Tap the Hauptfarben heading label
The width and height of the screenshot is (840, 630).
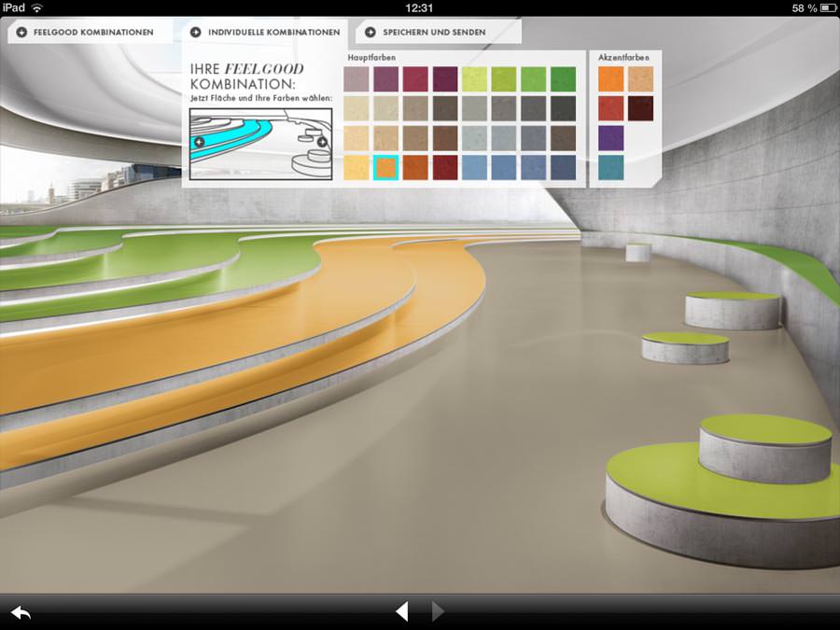(371, 57)
